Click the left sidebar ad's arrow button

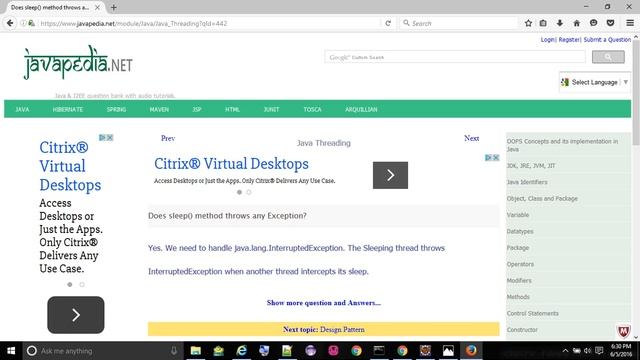76,315
